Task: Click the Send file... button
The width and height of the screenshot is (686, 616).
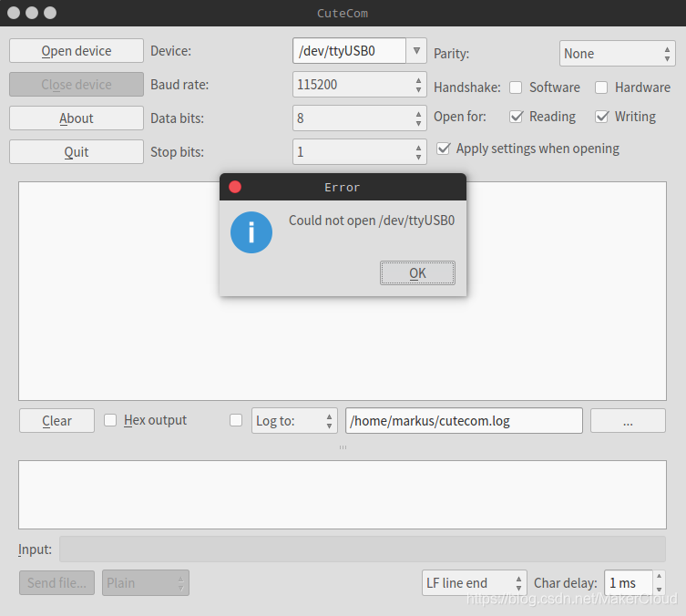Action: [x=56, y=583]
